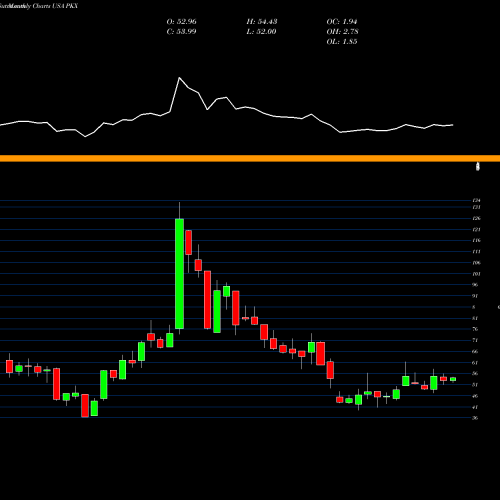Click the tallest green candlestick
This screenshot has height=500, width=500.
coord(179,273)
